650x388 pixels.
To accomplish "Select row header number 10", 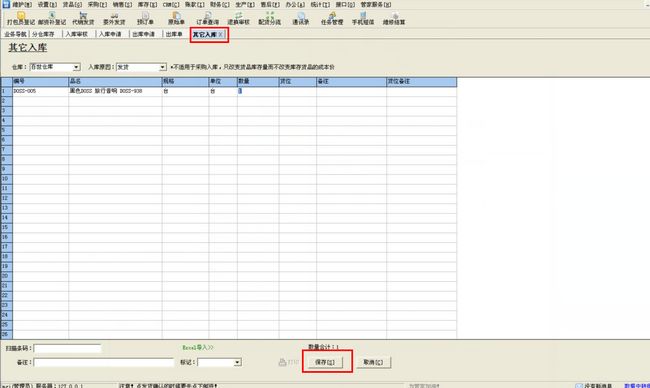I will pos(6,179).
